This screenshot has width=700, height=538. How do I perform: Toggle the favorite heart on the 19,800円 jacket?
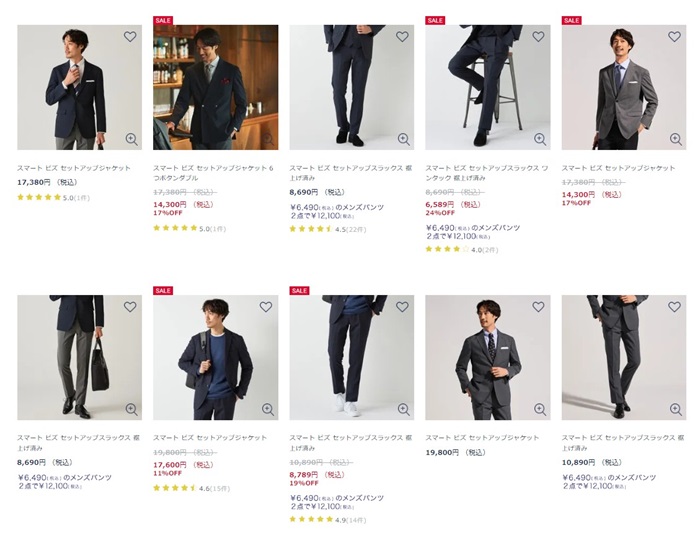(x=538, y=307)
